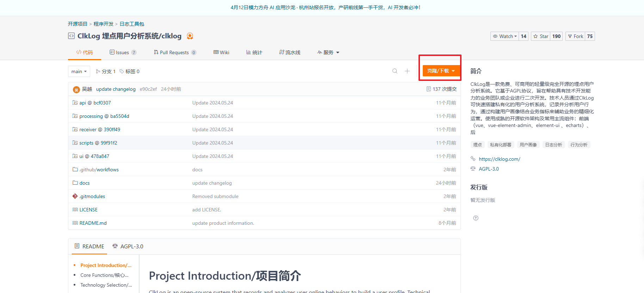Click the submodule icon beside scripts

(75, 143)
